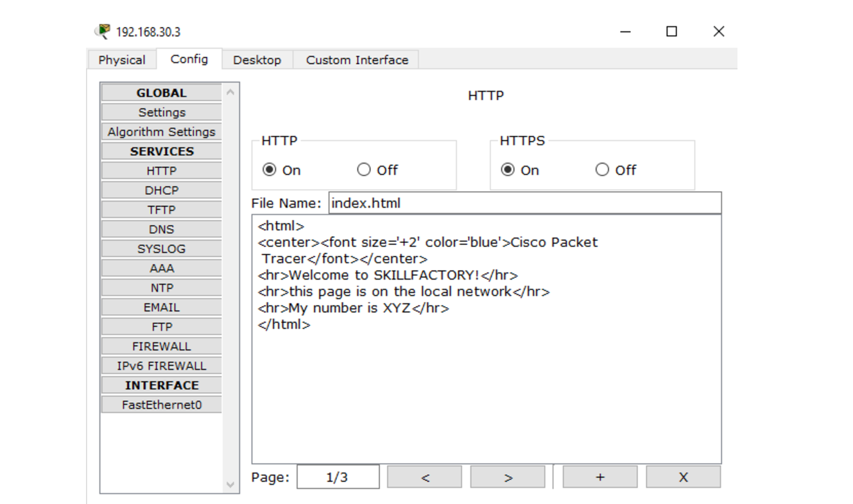Enable HTTPS with the On radio button
The image size is (853, 504).
[x=508, y=170]
